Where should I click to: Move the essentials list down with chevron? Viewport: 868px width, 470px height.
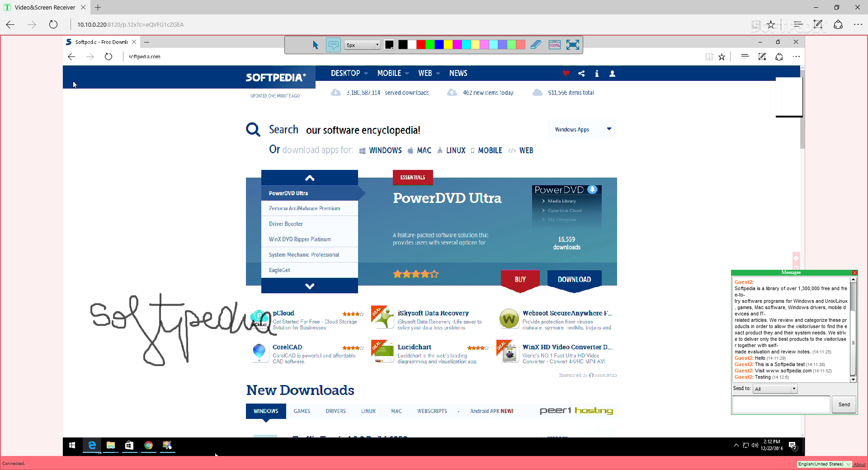(310, 286)
